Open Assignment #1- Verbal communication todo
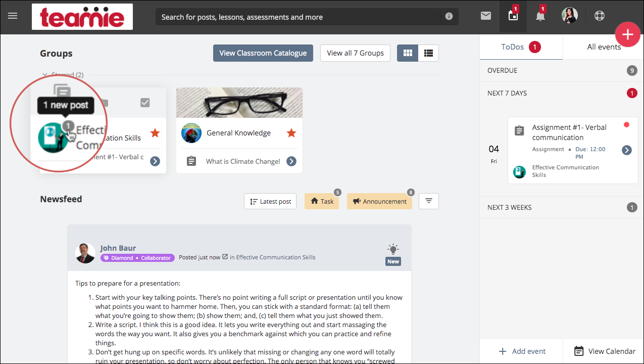The width and height of the screenshot is (644, 364). point(569,132)
